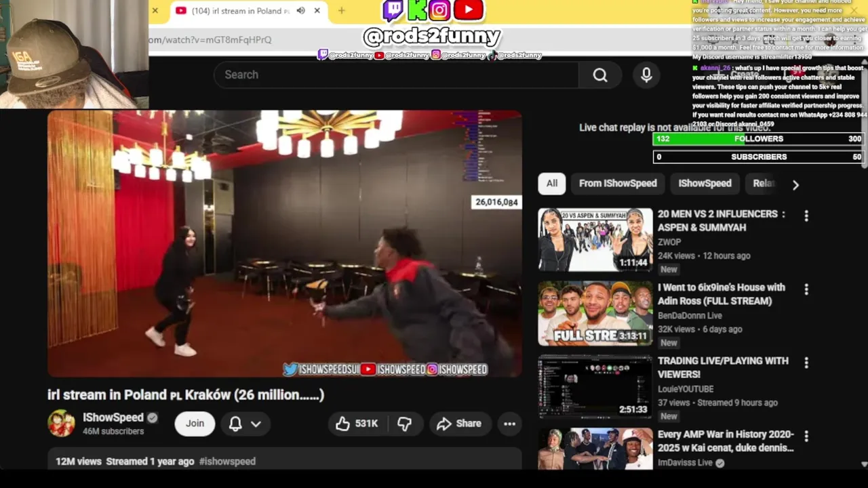Viewport: 868px width, 488px height.
Task: Select From IShowSpeed filter chip
Action: coord(618,184)
